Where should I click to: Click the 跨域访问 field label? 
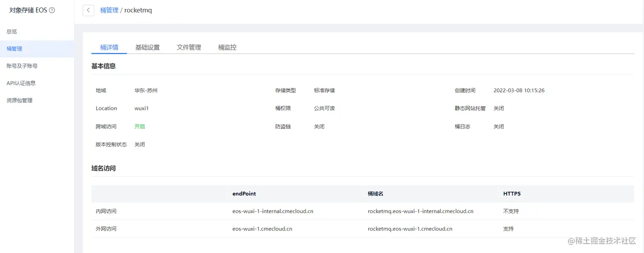[106, 126]
